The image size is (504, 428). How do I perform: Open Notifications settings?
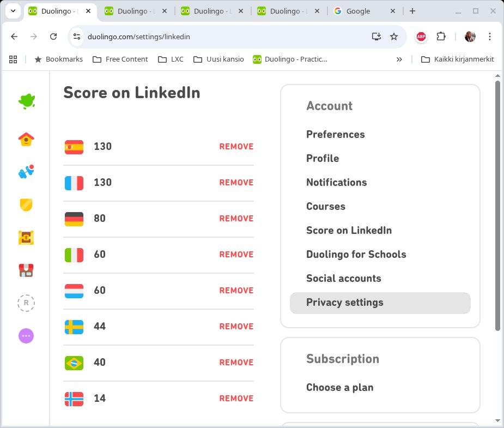pyautogui.click(x=336, y=183)
